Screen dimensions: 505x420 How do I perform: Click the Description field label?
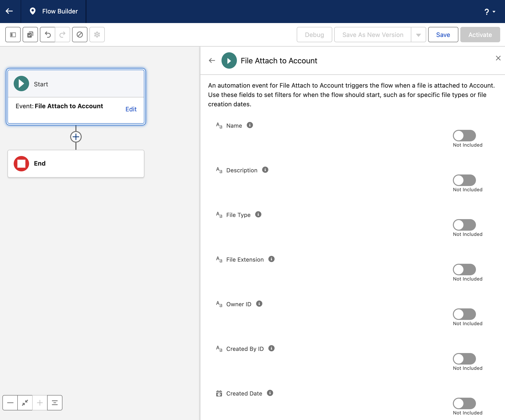pyautogui.click(x=242, y=170)
